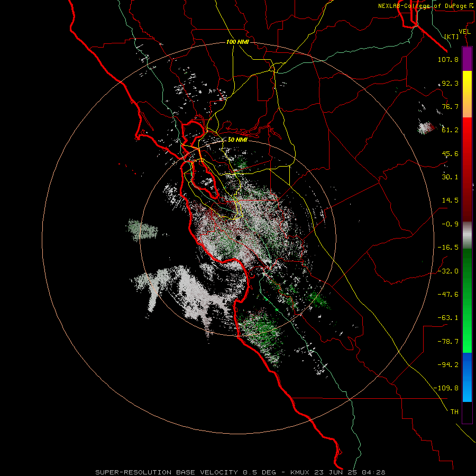This screenshot has height=476, width=476.
Task: Click the -47.6 velocity scale value
Action: (448, 295)
